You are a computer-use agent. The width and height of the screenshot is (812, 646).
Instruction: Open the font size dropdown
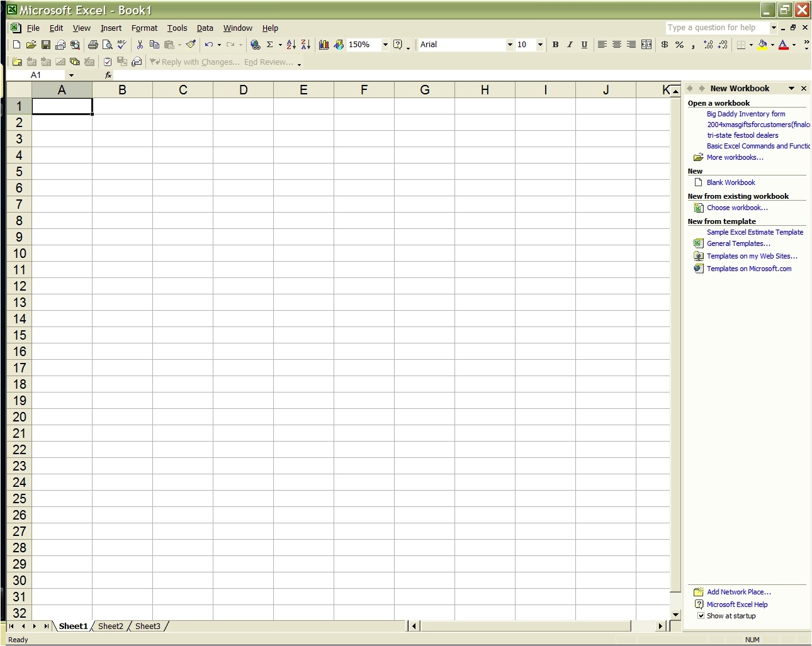point(540,45)
